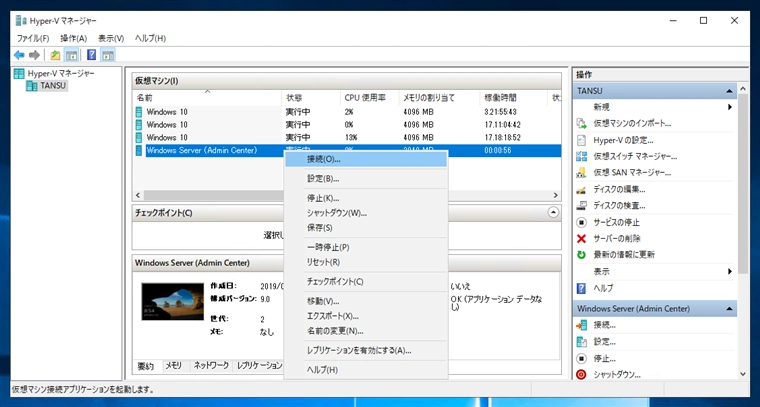This screenshot has width=760, height=407.
Task: Sort by the 状態 column header
Action: coord(311,98)
